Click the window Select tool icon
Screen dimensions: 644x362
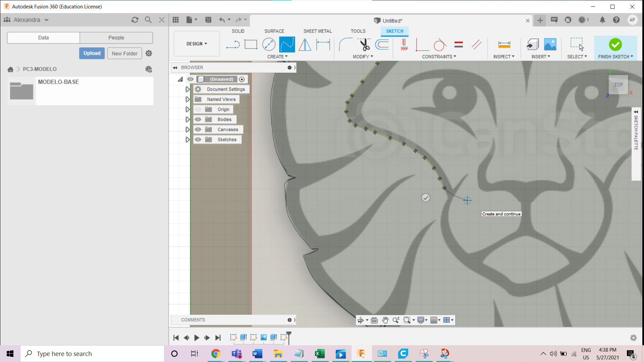pyautogui.click(x=577, y=44)
